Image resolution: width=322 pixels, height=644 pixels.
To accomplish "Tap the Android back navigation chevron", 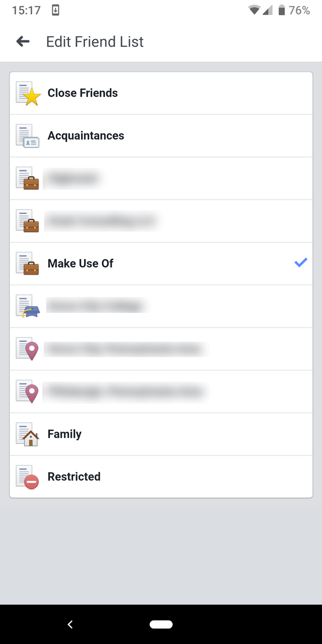I will pos(70,624).
